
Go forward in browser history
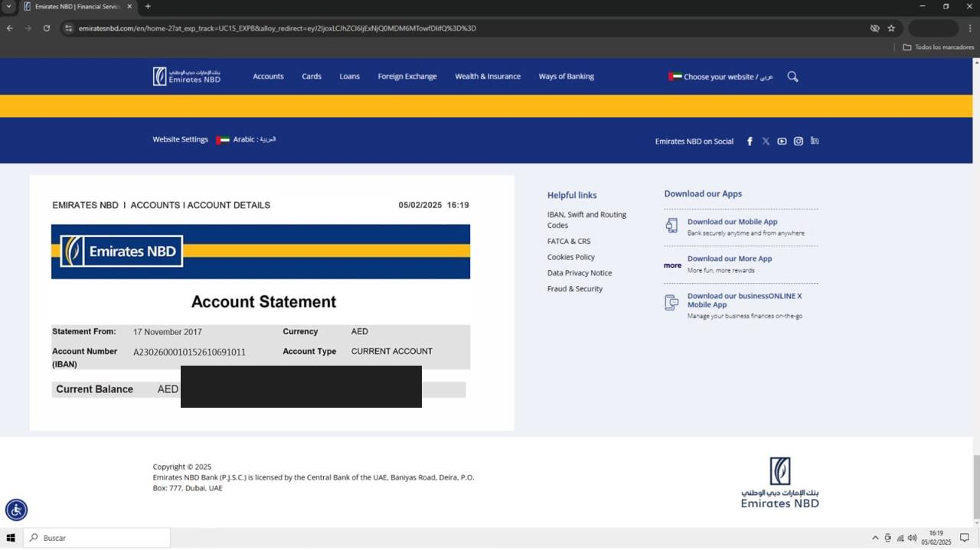28,28
